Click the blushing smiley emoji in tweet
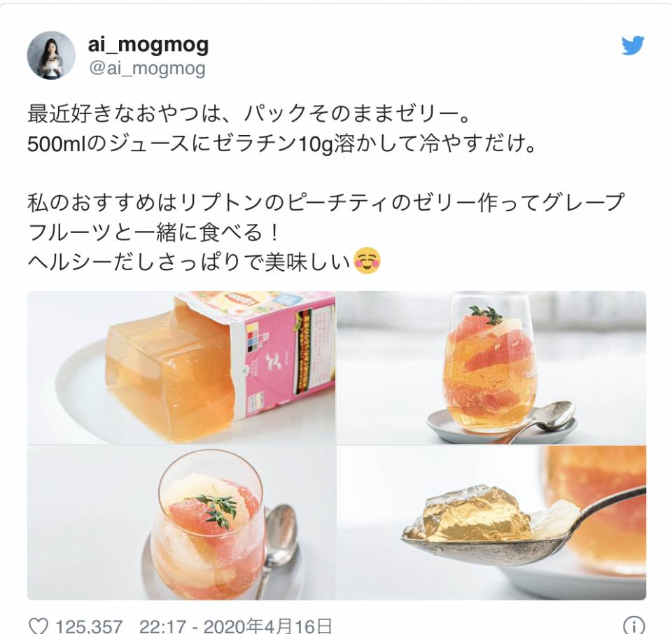672x634 pixels. click(367, 260)
